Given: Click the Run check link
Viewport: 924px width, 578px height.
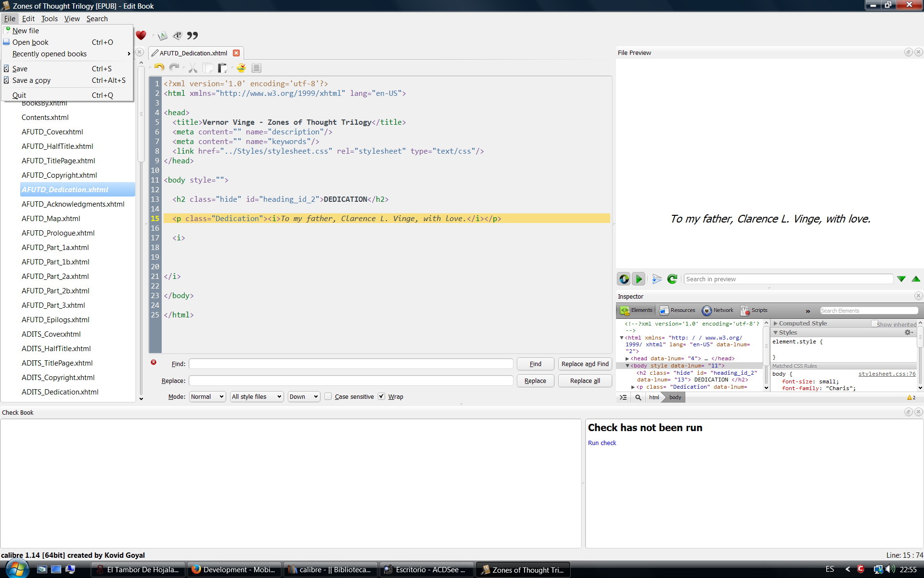Looking at the screenshot, I should pos(602,443).
